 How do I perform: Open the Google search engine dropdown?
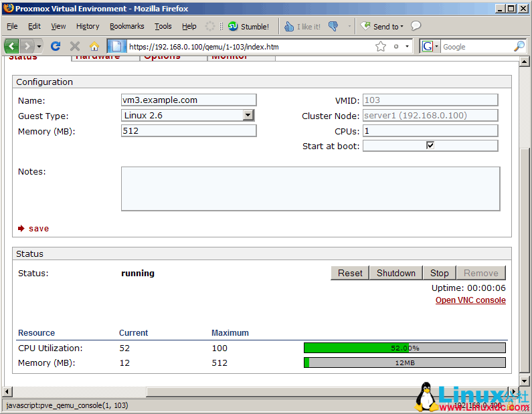(430, 46)
